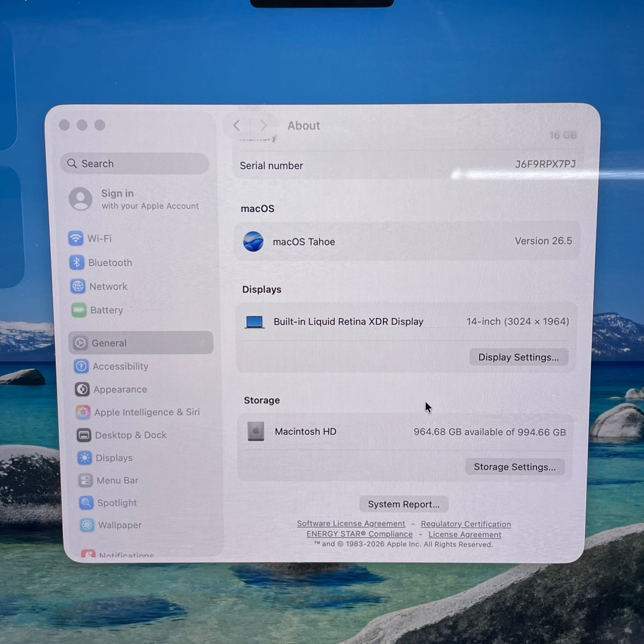The height and width of the screenshot is (644, 644).
Task: Select the General gear icon
Action: pos(80,343)
